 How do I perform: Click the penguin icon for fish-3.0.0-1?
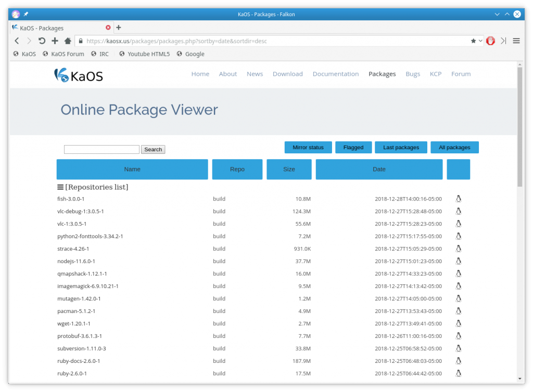tap(458, 199)
